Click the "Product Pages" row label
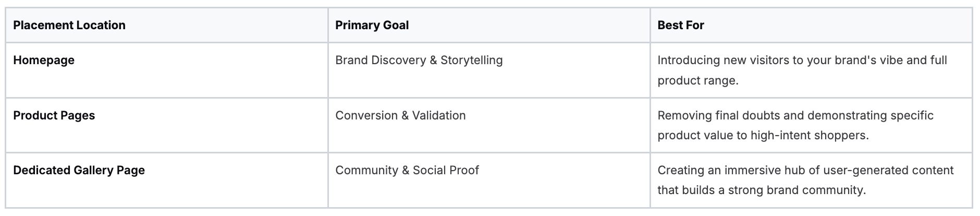980x216 pixels. pyautogui.click(x=54, y=115)
